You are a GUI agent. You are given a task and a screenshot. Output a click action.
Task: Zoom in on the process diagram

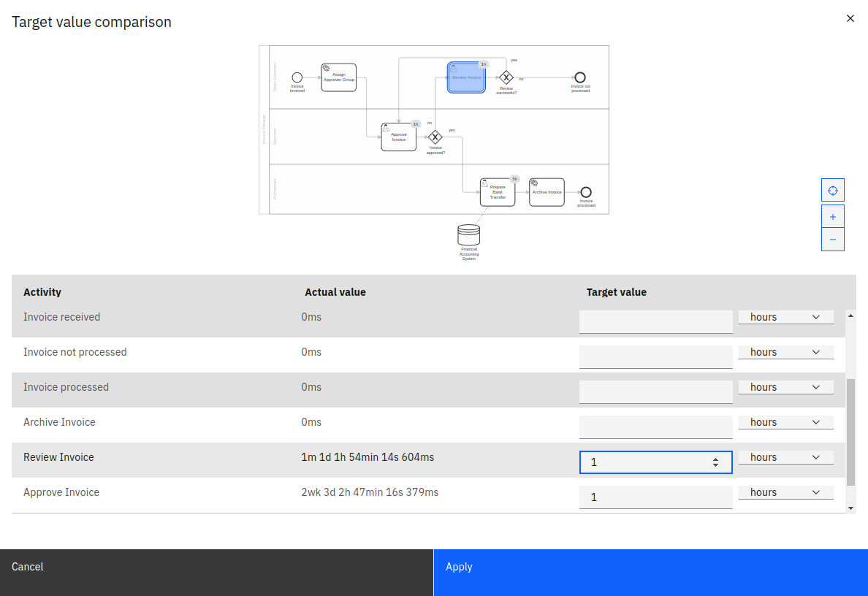pyautogui.click(x=833, y=216)
